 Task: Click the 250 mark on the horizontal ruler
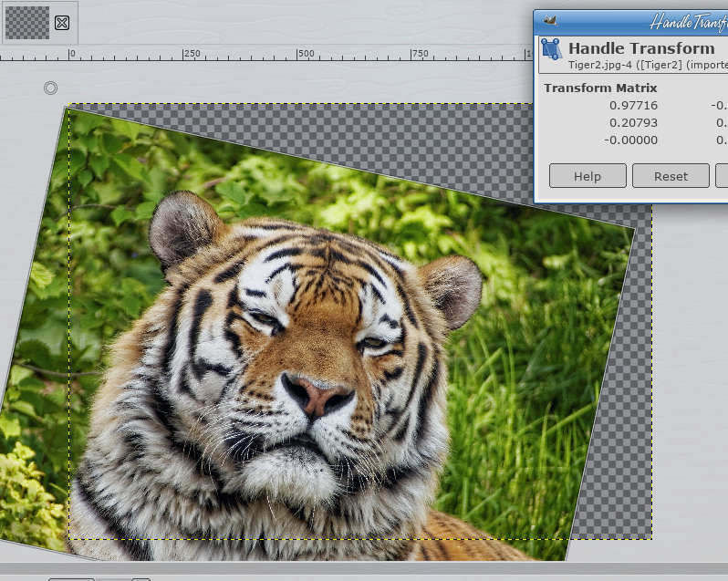192,54
